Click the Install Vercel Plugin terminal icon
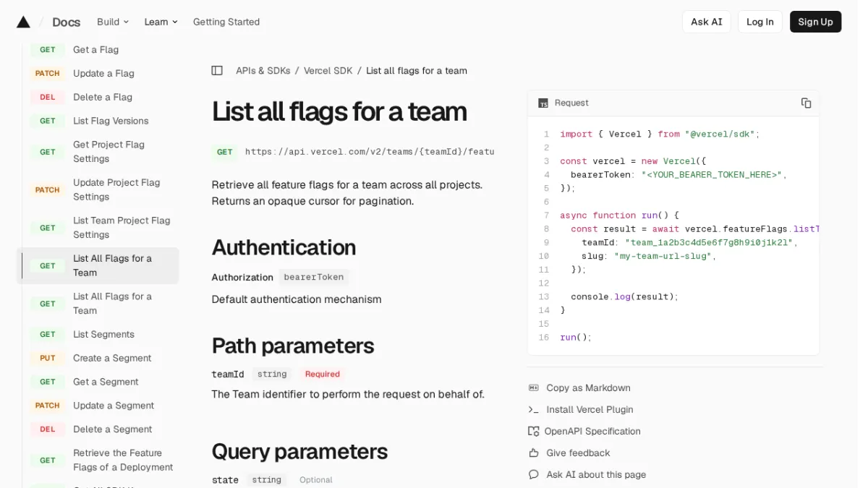Screen dimensions: 868x488 (x=534, y=410)
